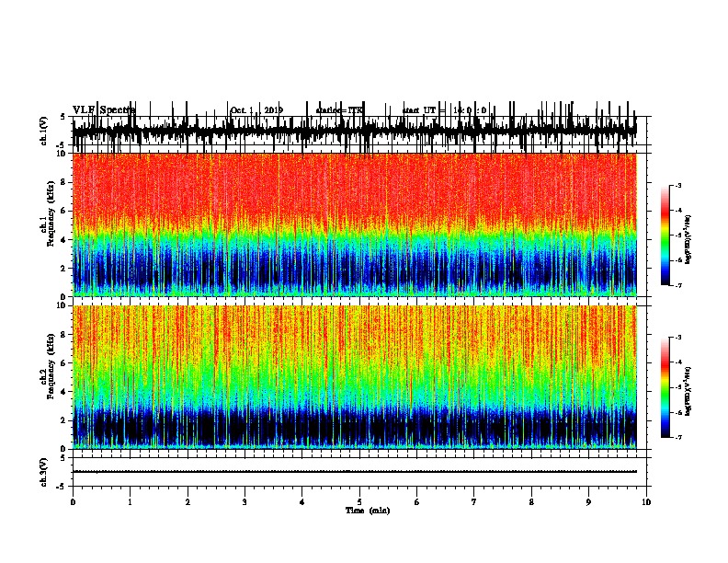Click the "-3" label on ch.2 colorbar

[677, 338]
